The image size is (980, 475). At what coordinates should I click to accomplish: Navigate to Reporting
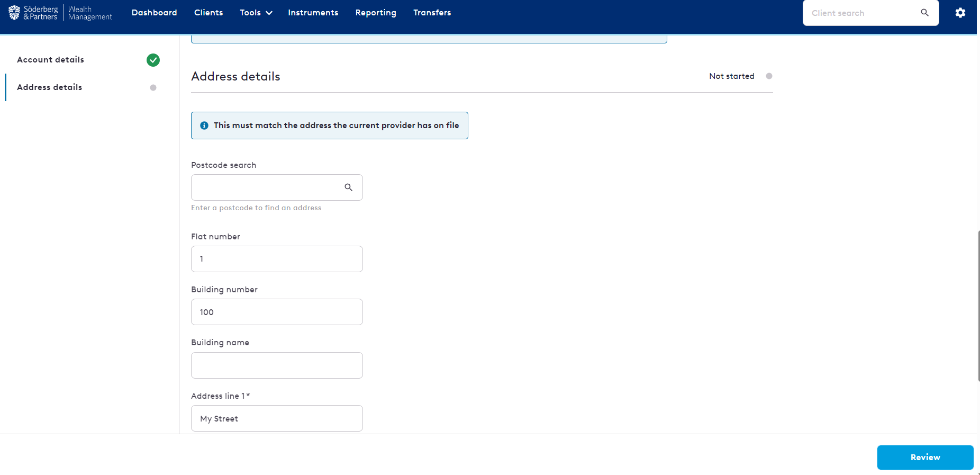click(x=376, y=13)
